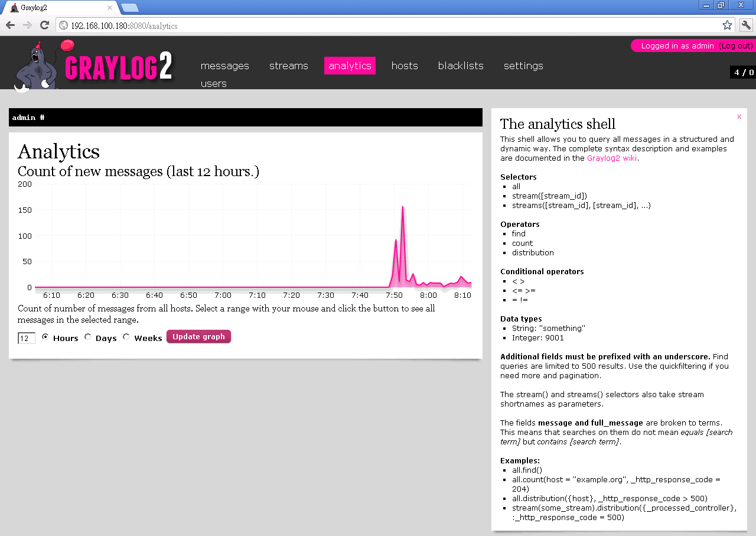The image size is (756, 536).
Task: Click the time range number field
Action: 27,338
